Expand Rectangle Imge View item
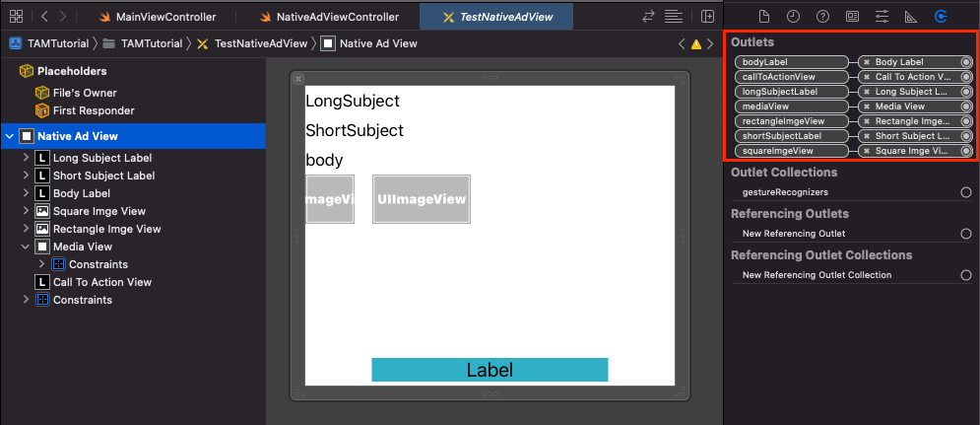 (x=26, y=229)
